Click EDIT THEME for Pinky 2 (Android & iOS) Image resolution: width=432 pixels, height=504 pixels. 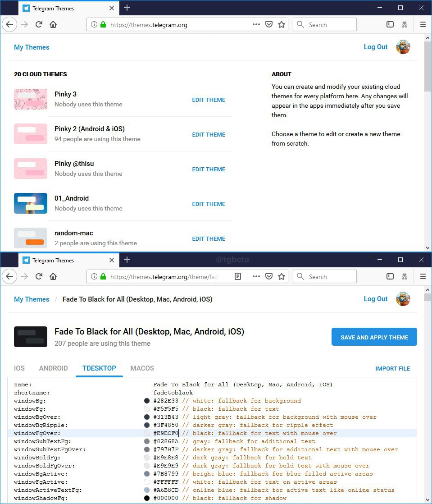tap(209, 135)
